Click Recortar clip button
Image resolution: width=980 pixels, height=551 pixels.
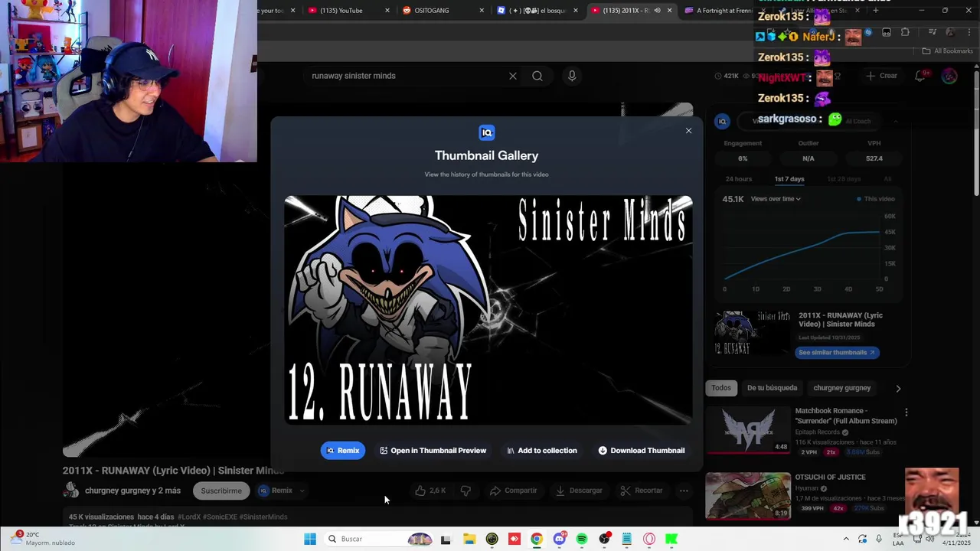coord(642,491)
